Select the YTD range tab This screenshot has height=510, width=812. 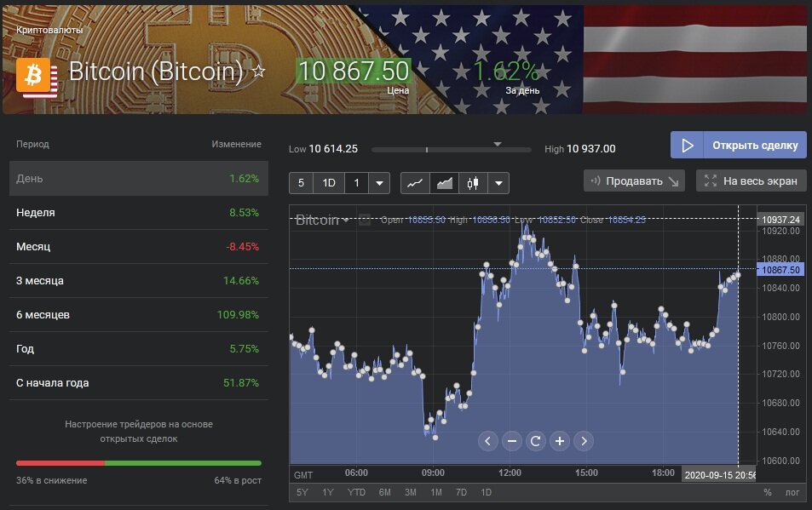click(x=357, y=492)
